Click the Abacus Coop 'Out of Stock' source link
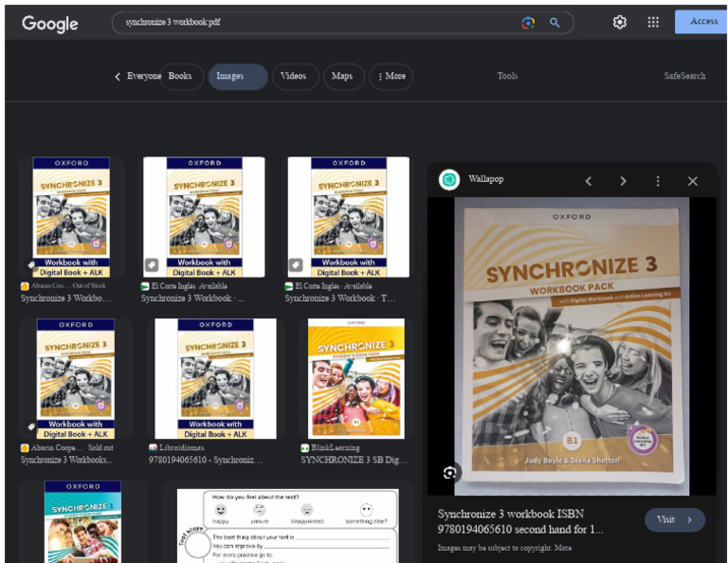This screenshot has width=728, height=563. click(x=64, y=286)
